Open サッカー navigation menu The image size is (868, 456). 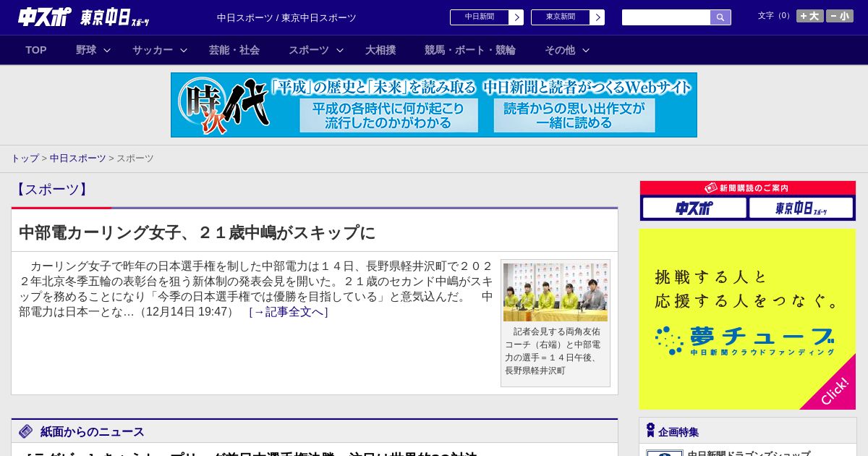pyautogui.click(x=153, y=50)
